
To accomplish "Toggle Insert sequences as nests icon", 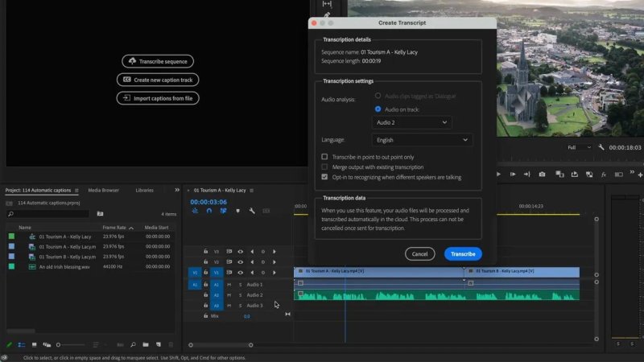I will coord(195,211).
